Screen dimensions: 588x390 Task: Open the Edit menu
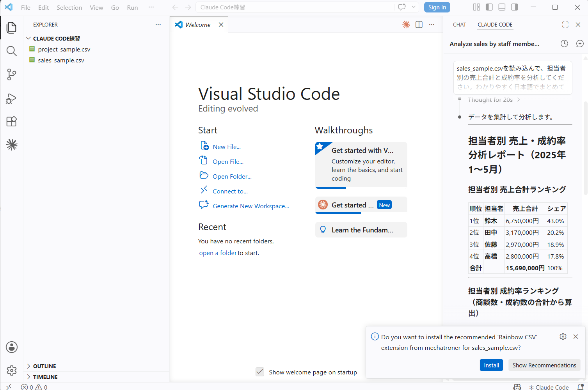pyautogui.click(x=44, y=7)
